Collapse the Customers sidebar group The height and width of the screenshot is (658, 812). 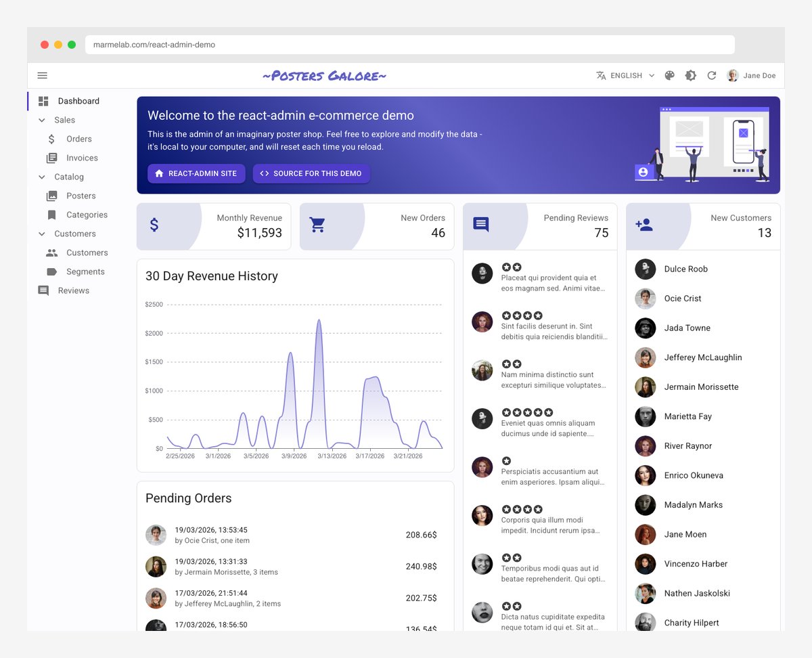(x=42, y=234)
